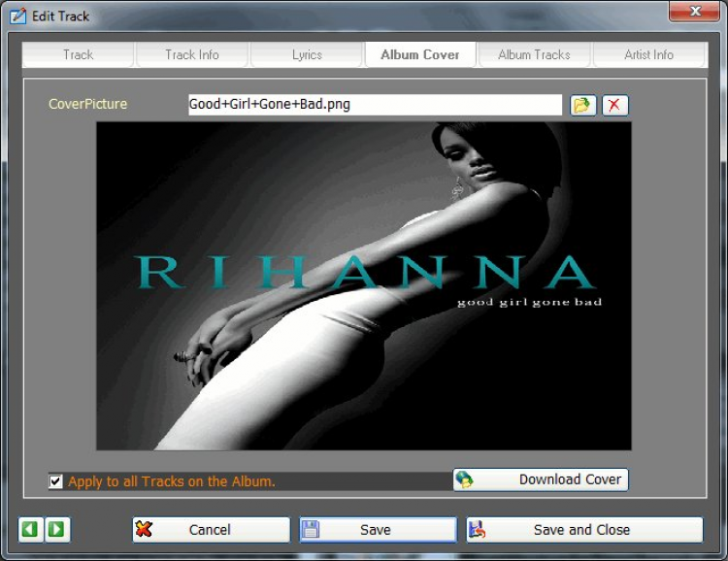Viewport: 728px width, 561px height.
Task: Click the Rihanna album cover image
Action: 364,286
